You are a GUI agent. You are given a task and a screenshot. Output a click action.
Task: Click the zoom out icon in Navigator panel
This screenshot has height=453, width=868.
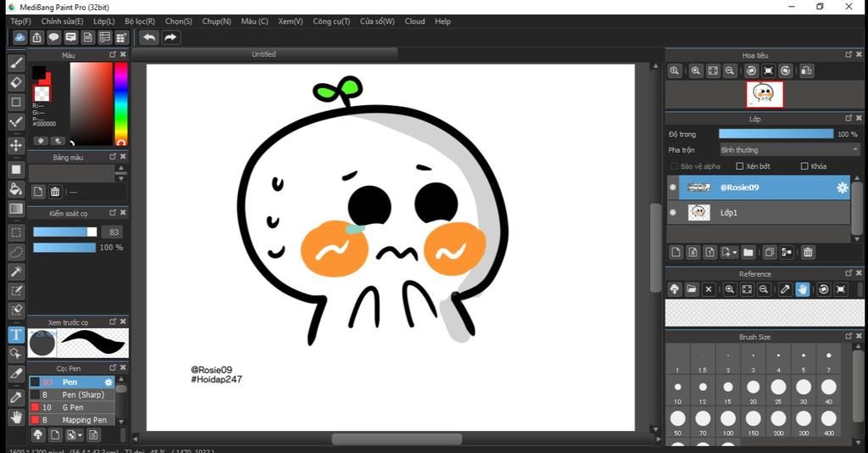[730, 71]
